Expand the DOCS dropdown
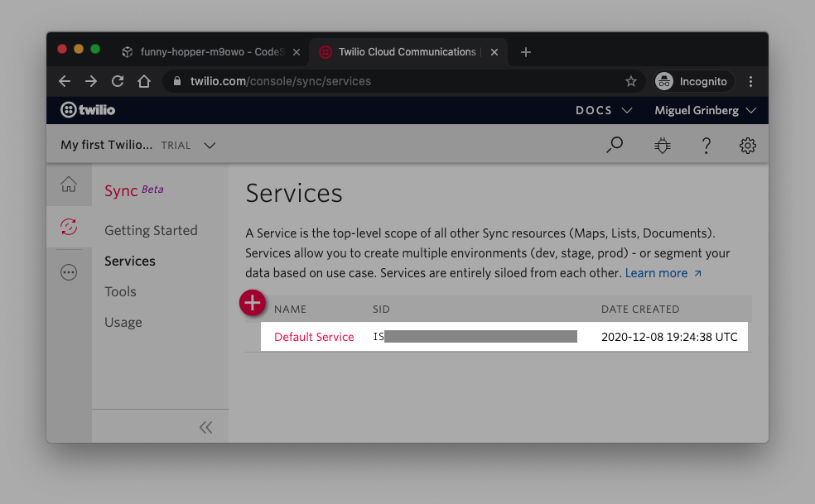Image resolution: width=815 pixels, height=504 pixels. click(604, 110)
